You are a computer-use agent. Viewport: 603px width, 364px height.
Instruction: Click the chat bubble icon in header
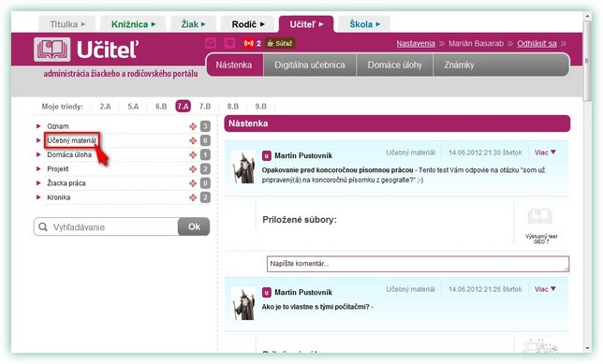229,43
